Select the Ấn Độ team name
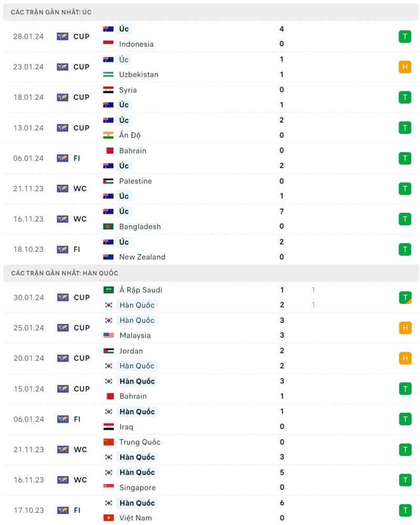 click(x=130, y=135)
